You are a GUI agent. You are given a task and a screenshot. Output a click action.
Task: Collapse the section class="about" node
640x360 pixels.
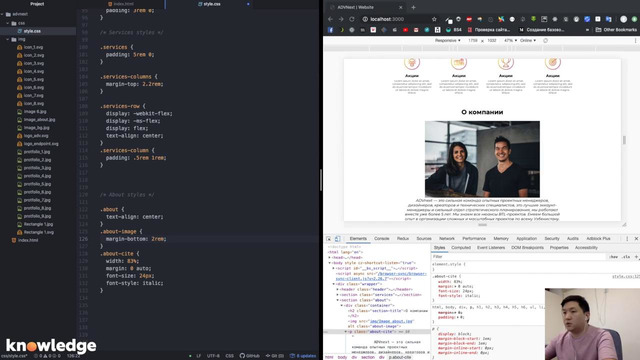coord(338,300)
